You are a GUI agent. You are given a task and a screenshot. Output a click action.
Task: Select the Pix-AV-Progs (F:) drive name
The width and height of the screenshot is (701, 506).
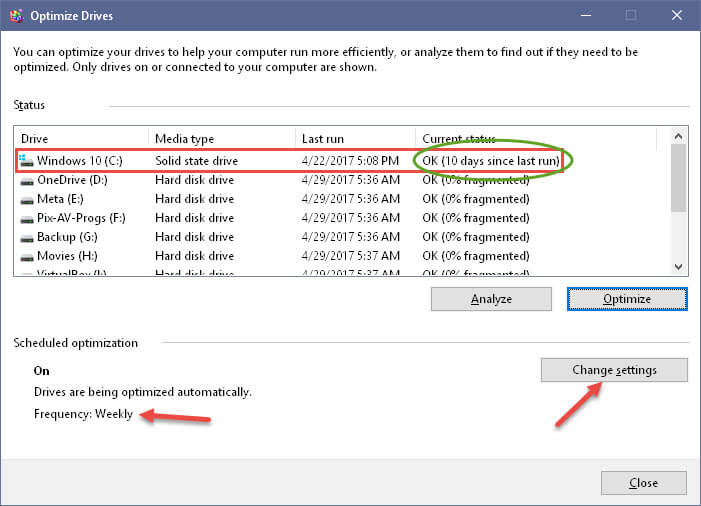[81, 218]
